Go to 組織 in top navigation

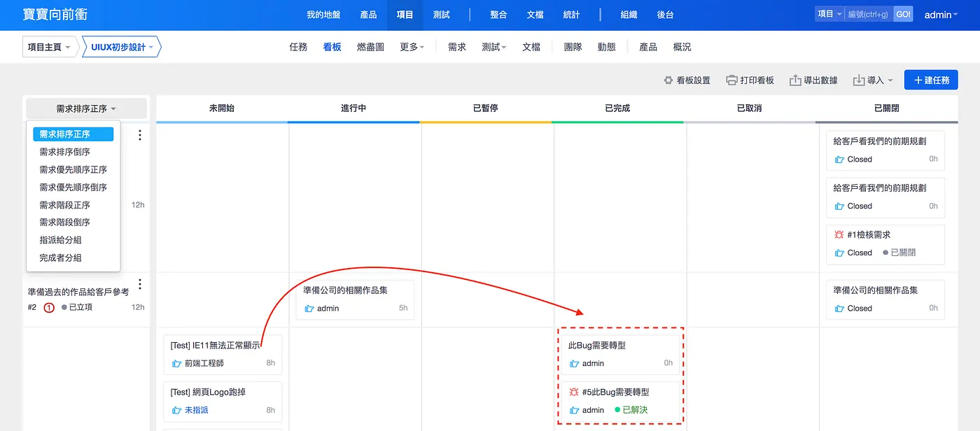[629, 15]
